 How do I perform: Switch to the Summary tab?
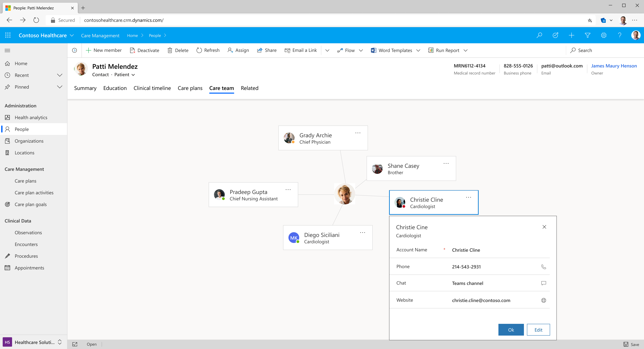point(85,88)
